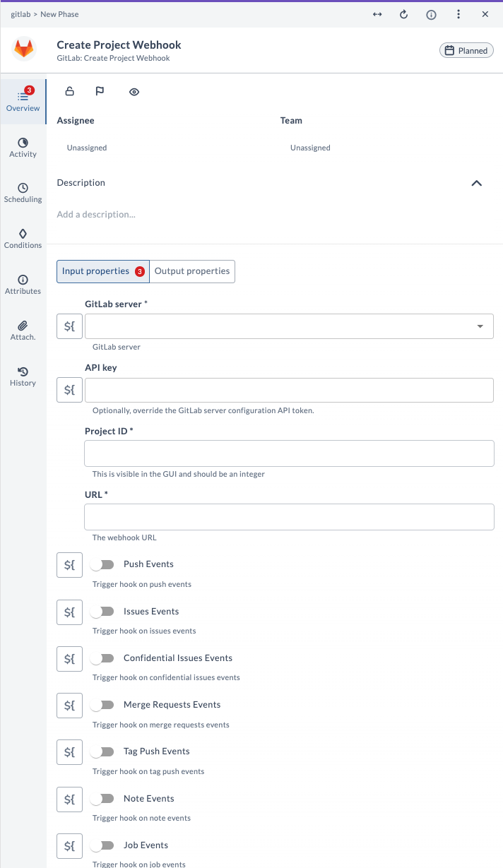Select the Input properties tab
503x868 pixels.
click(x=103, y=271)
